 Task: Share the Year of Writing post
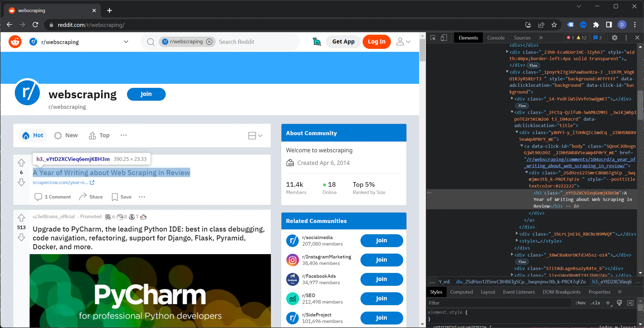pos(91,197)
